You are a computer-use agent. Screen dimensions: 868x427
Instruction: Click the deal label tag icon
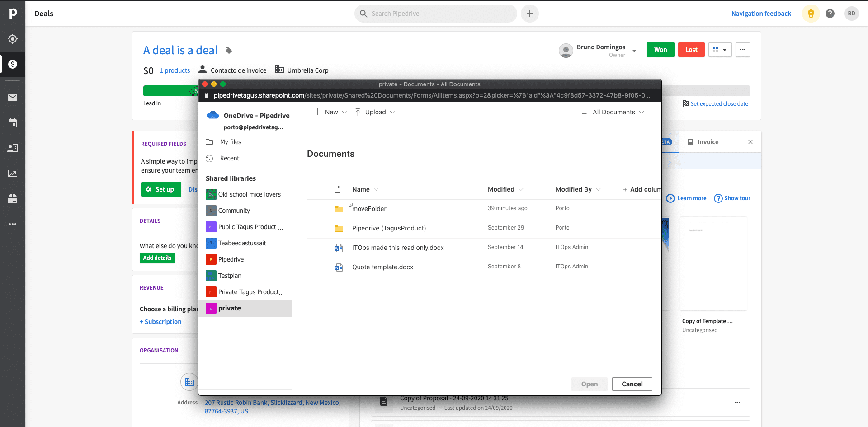coord(229,51)
